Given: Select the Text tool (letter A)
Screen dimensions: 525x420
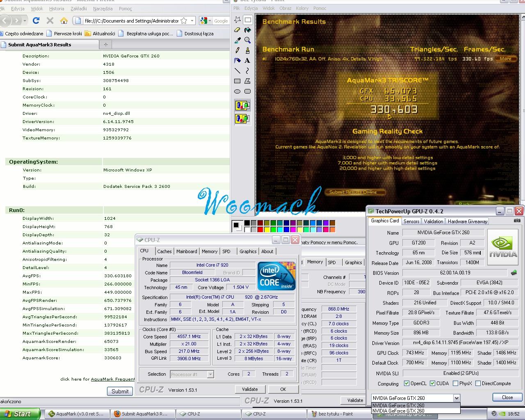Looking at the screenshot, I should [248, 61].
